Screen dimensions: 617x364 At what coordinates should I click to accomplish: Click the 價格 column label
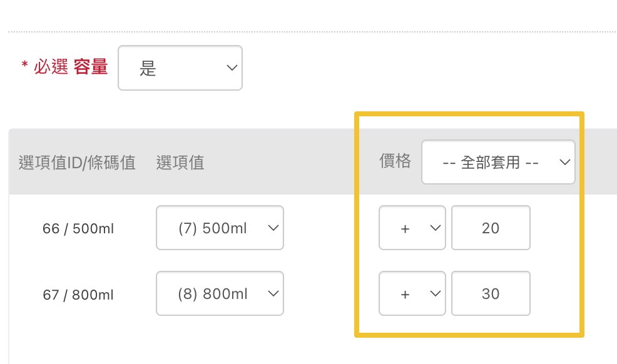point(395,161)
